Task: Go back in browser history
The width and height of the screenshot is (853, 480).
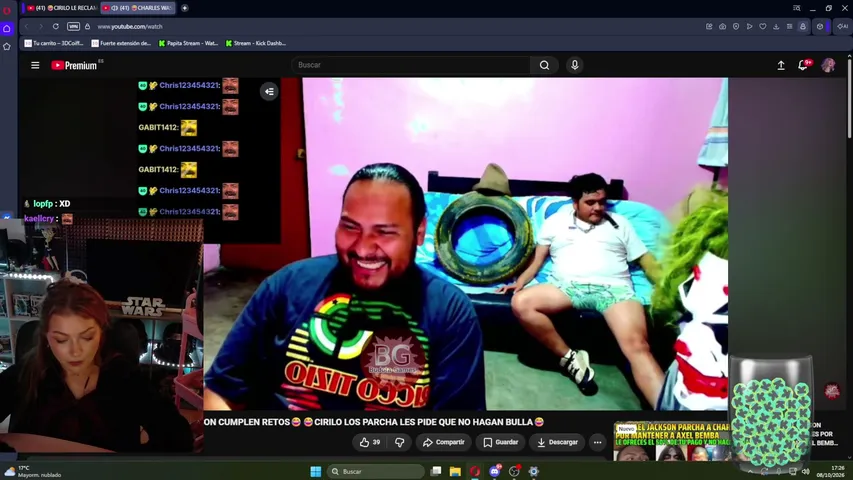Action: pos(26,26)
